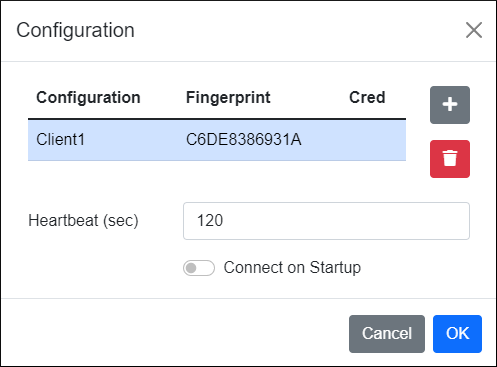Click the Cred column header
Viewport: 497px width, 367px height.
click(367, 98)
